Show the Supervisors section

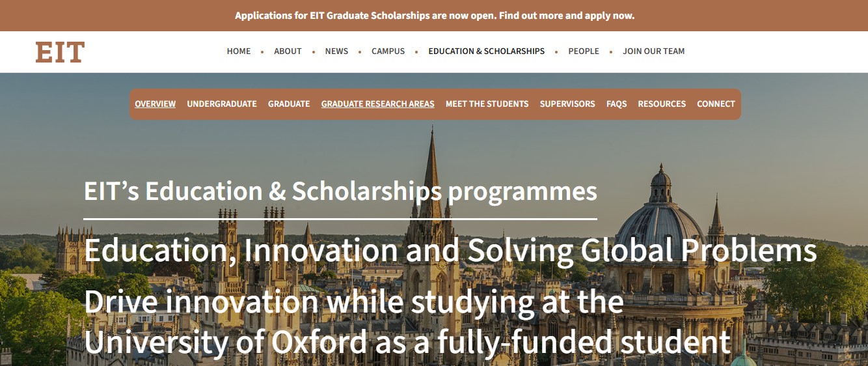pyautogui.click(x=567, y=104)
